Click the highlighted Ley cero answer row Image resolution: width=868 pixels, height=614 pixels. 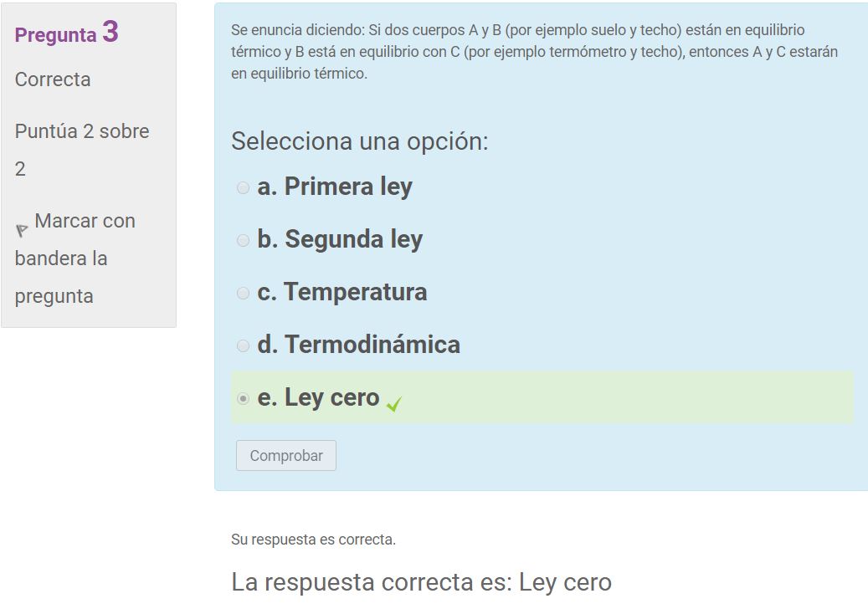(542, 397)
